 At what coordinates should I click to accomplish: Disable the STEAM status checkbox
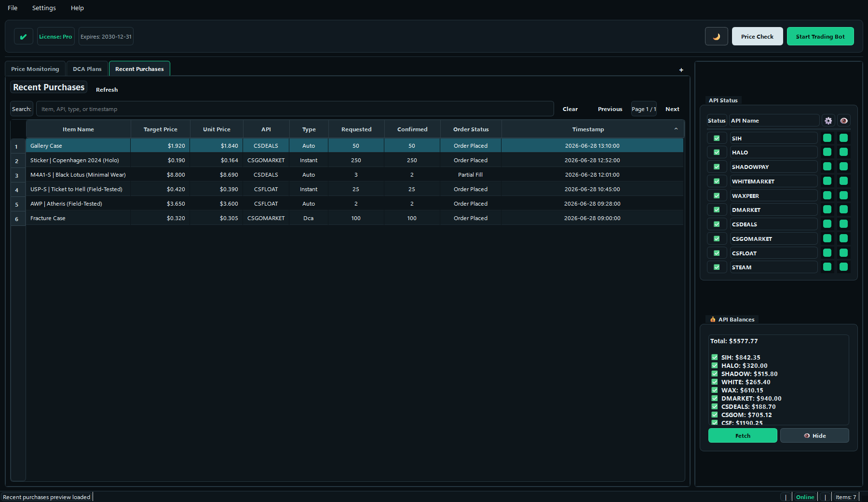point(717,267)
